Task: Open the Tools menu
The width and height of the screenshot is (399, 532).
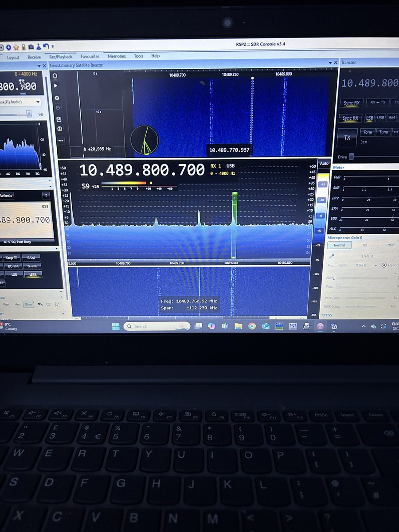Action: 139,56
